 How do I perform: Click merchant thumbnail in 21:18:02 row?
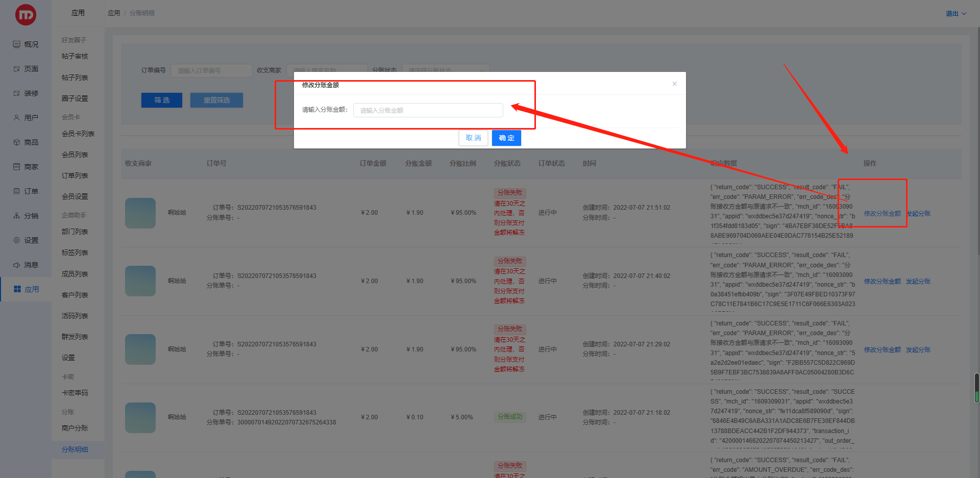(140, 417)
